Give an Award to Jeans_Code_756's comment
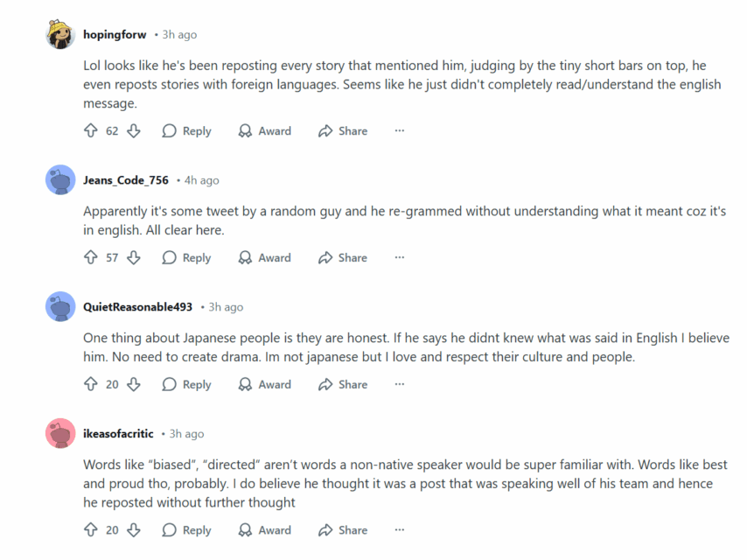The width and height of the screenshot is (747, 560). [x=265, y=258]
